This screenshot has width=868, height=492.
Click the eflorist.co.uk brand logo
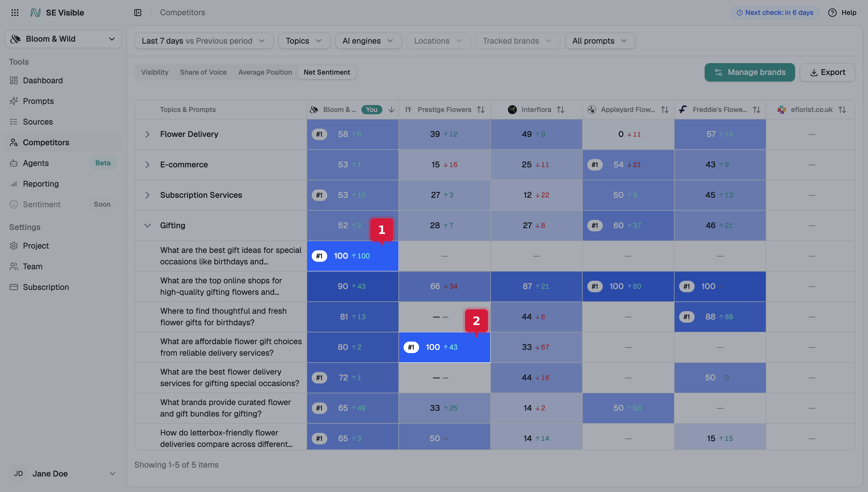(782, 109)
